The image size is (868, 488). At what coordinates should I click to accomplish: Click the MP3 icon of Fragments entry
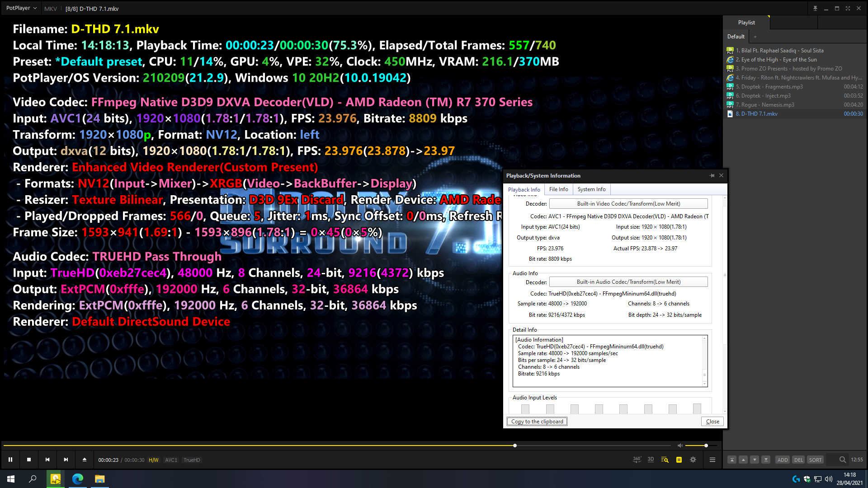point(730,87)
